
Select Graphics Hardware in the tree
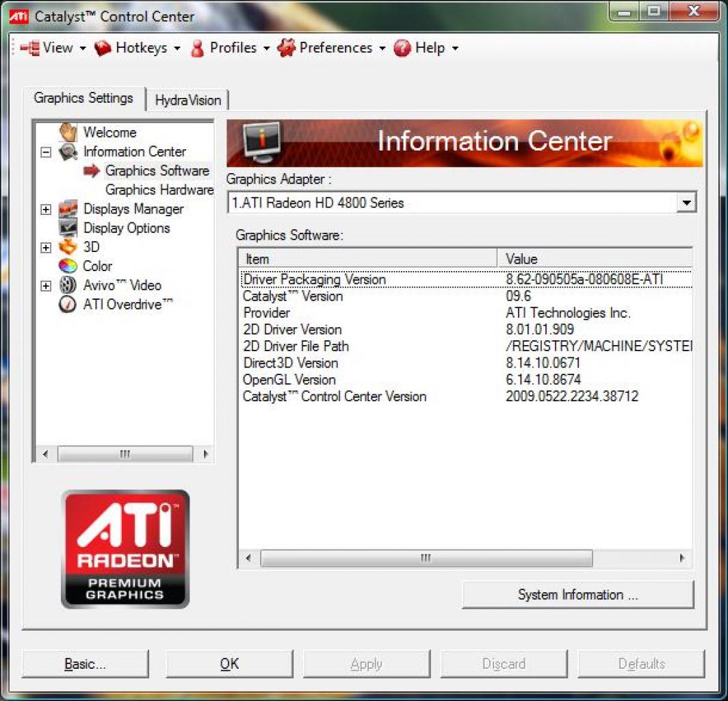(x=159, y=190)
